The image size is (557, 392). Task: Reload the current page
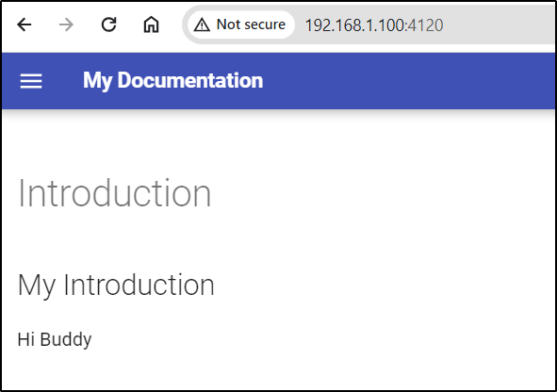(108, 24)
